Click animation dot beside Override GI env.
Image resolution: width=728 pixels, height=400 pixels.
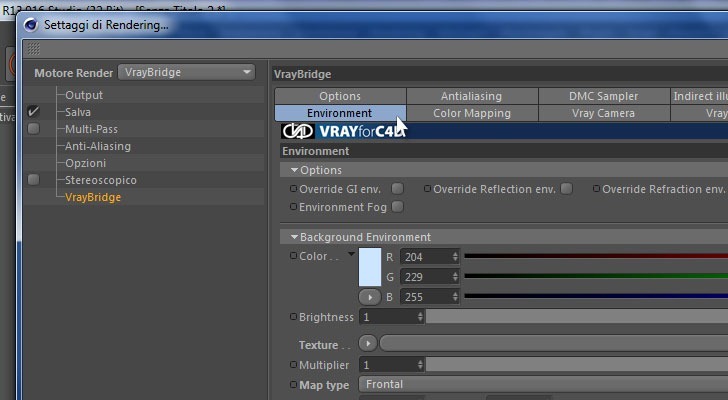click(x=293, y=189)
